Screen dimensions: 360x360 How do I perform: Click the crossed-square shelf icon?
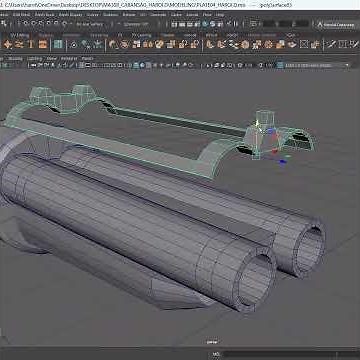[303, 44]
